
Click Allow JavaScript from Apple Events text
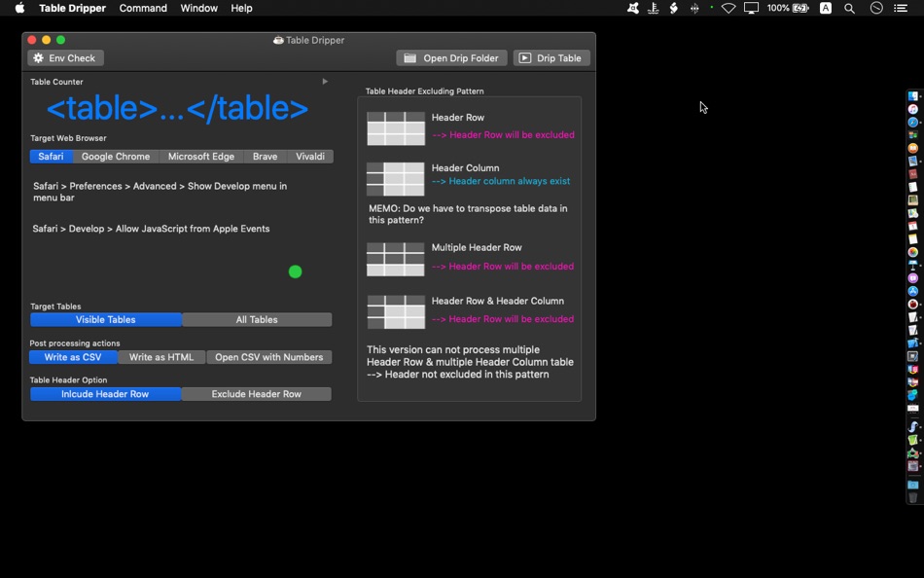tap(151, 229)
